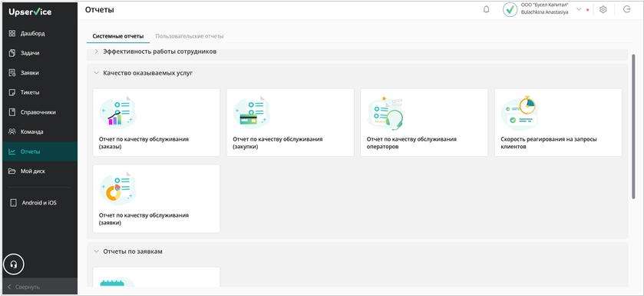Switch to Пользовательские отчеты tab
This screenshot has height=296, width=644.
point(190,36)
